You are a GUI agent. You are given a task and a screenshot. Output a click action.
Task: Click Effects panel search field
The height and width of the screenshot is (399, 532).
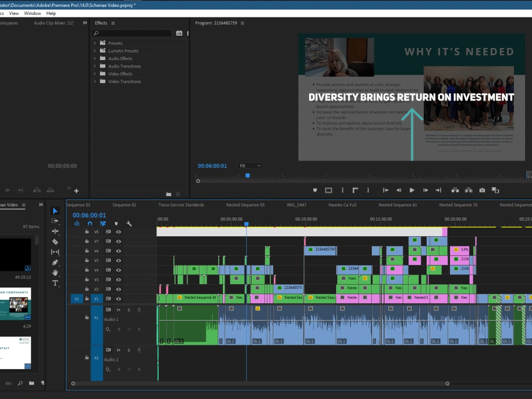(x=131, y=33)
